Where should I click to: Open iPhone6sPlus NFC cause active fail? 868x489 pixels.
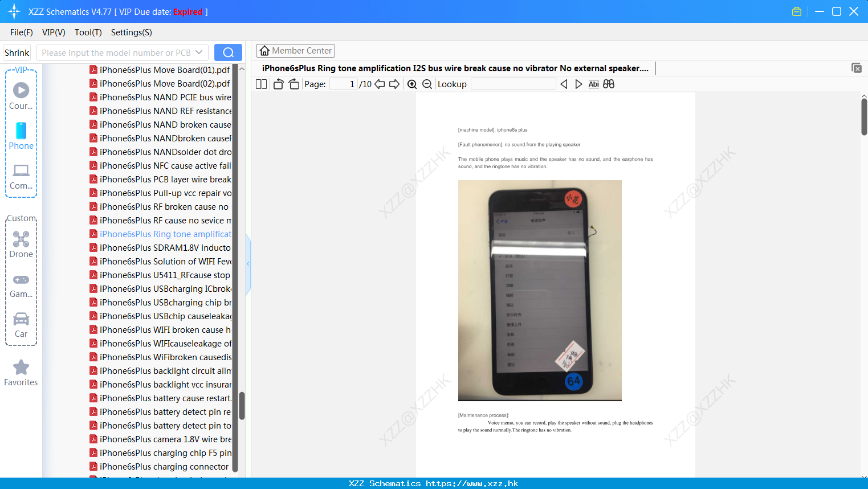pos(160,166)
